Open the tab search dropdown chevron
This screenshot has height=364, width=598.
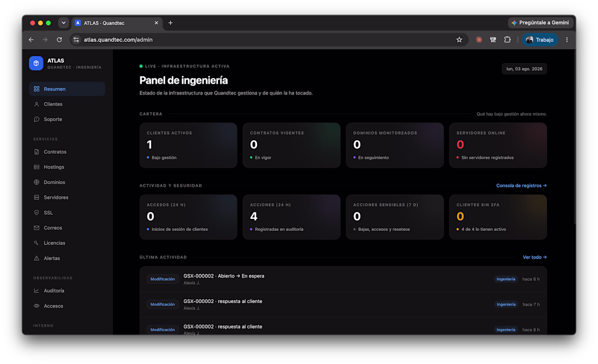[x=63, y=23]
